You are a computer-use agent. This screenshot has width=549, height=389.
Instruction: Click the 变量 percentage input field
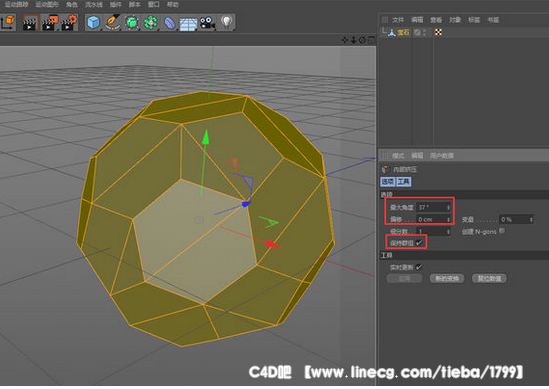[516, 220]
